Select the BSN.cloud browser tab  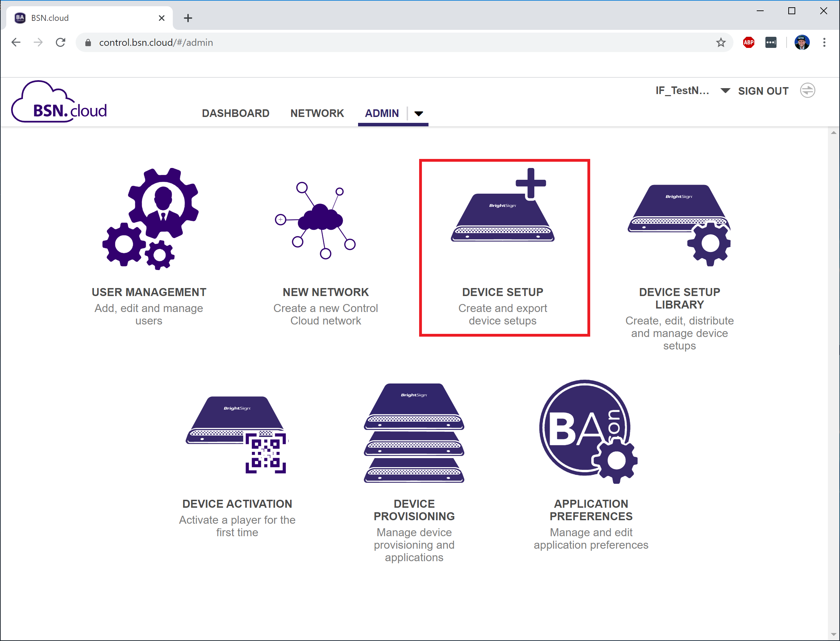tap(88, 18)
